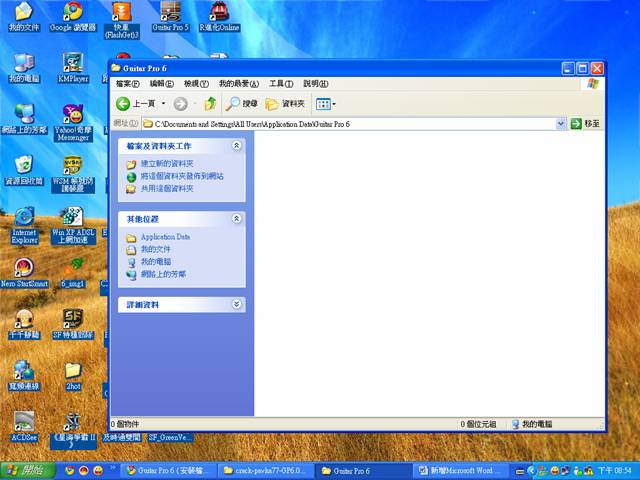This screenshot has height=480, width=640.
Task: Go up one folder level
Action: tap(210, 104)
